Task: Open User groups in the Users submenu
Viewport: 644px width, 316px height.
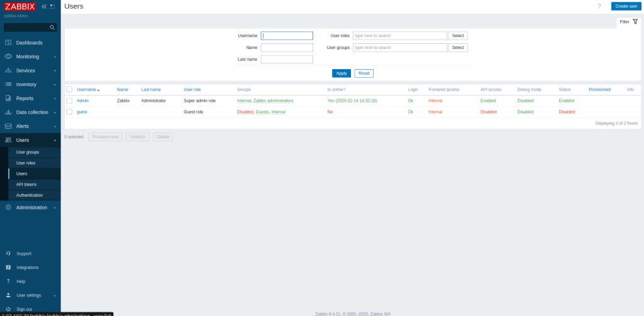Action: pos(28,152)
